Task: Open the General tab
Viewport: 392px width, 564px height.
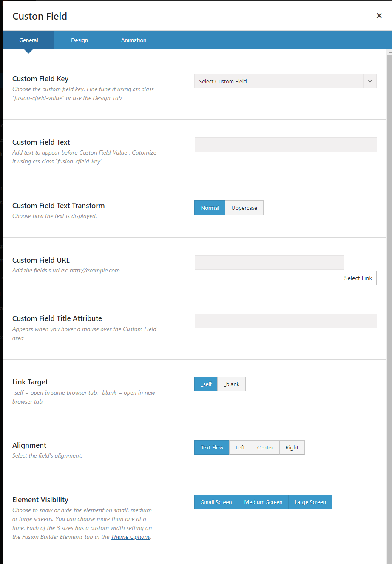Action: [x=28, y=40]
